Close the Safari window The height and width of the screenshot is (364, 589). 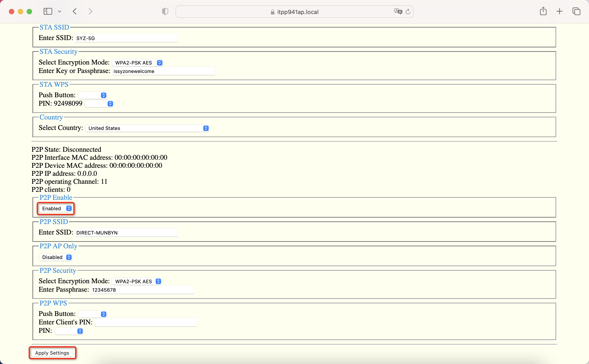click(11, 12)
